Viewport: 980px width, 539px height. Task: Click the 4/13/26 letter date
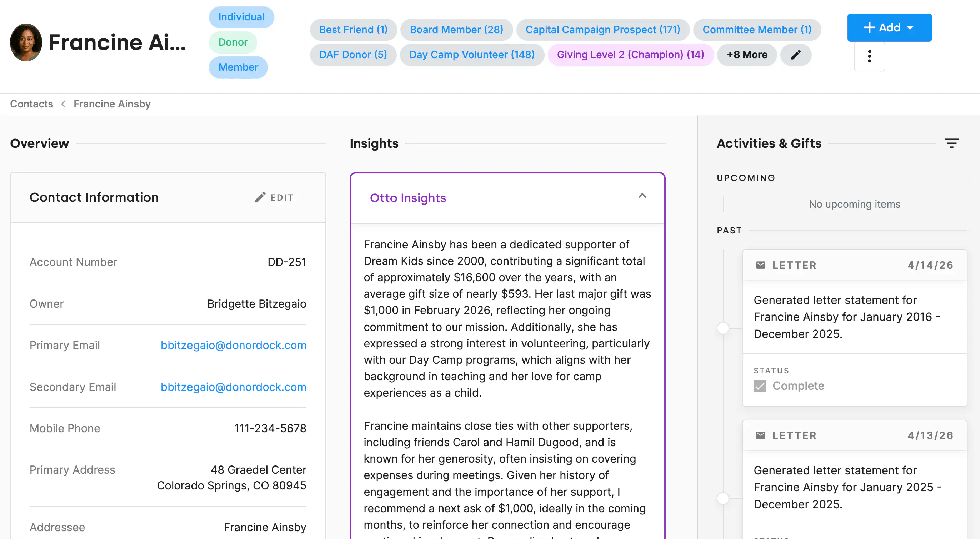pyautogui.click(x=930, y=435)
